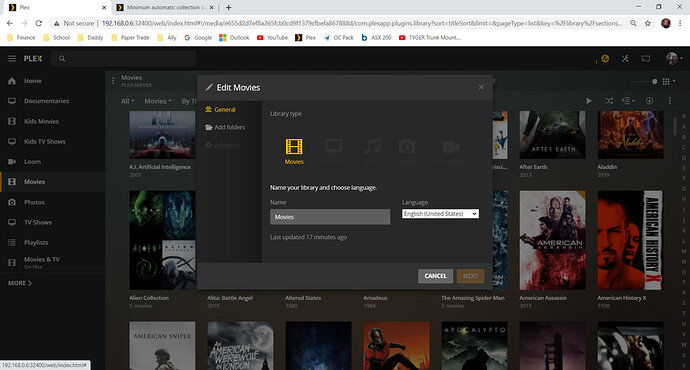Viewport: 690px width, 370px height.
Task: Open the add-to-playlist dropdown icon
Action: [628, 101]
